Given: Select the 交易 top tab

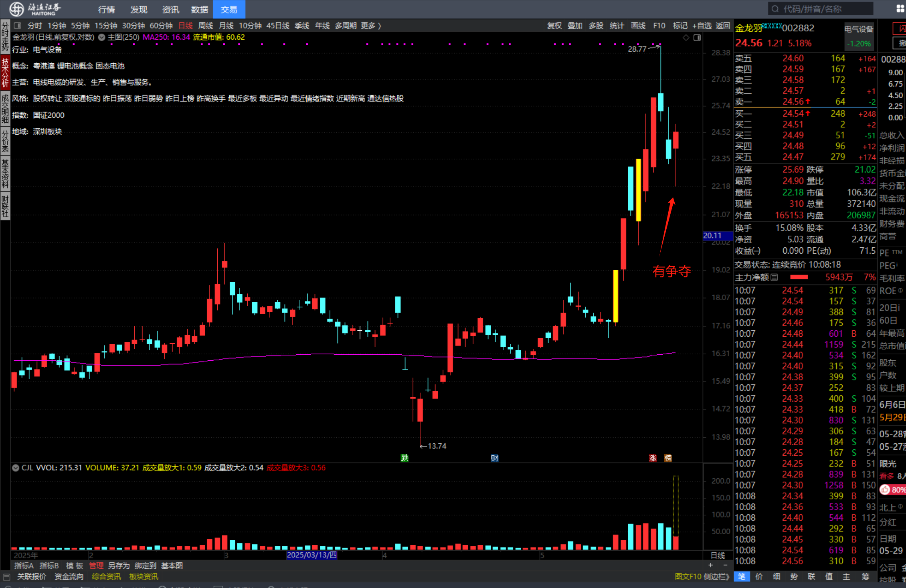Looking at the screenshot, I should (229, 9).
